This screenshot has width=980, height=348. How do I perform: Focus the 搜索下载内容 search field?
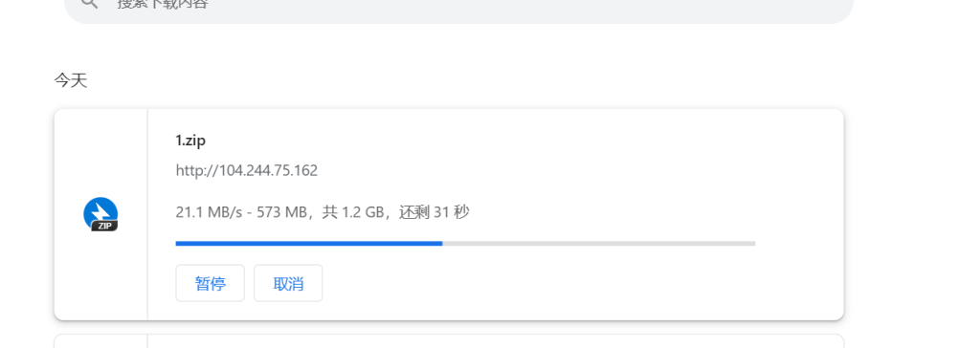459,5
